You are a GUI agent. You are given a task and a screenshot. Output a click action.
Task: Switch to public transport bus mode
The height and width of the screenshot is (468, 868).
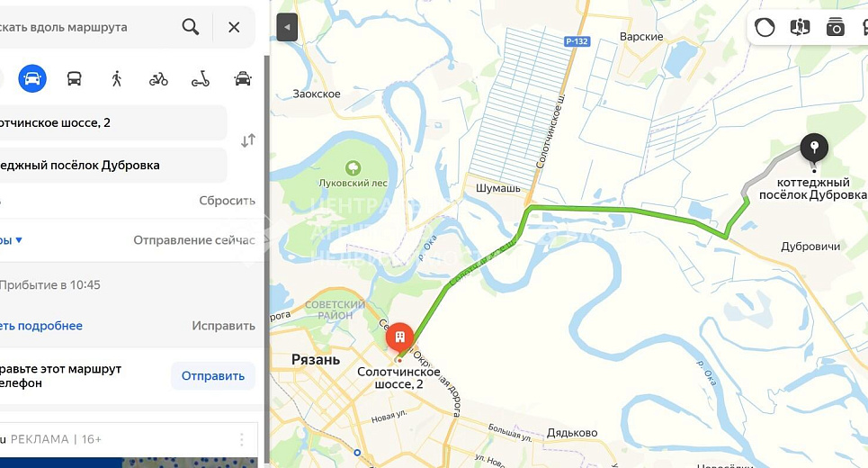tap(74, 78)
